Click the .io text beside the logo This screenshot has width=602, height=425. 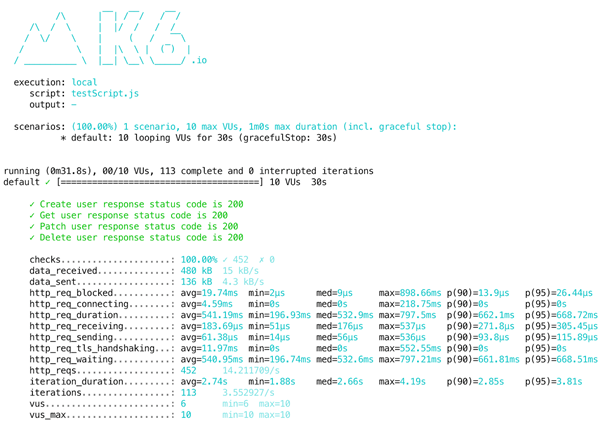[x=199, y=60]
